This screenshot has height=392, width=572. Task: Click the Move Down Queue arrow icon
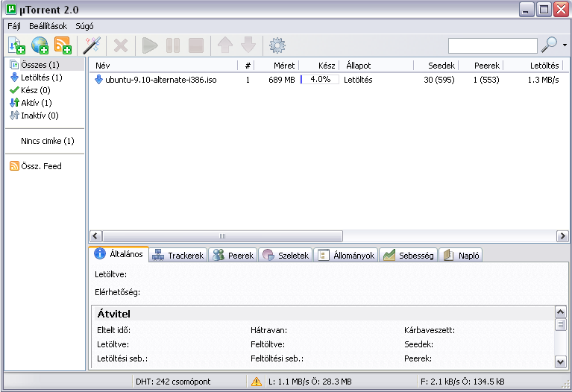click(248, 45)
